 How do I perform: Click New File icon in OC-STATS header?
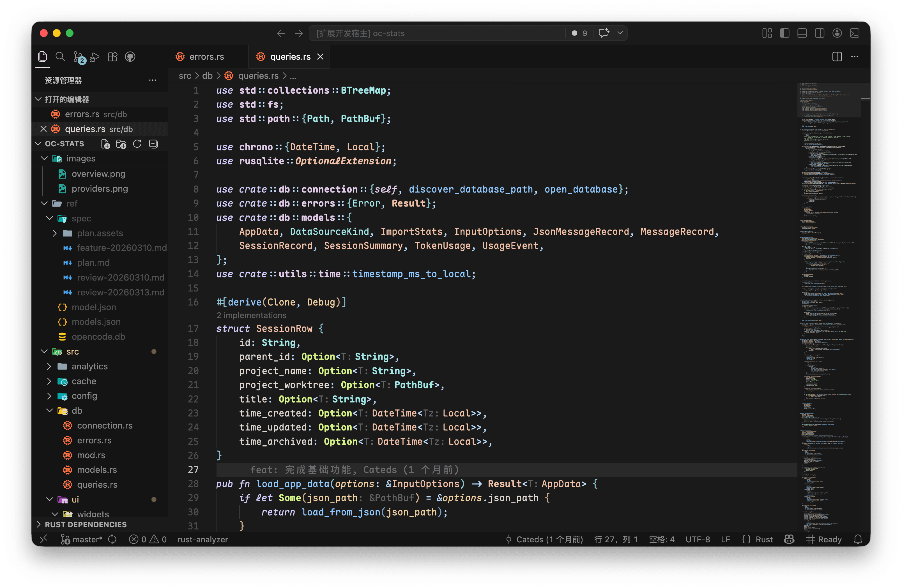click(x=105, y=144)
